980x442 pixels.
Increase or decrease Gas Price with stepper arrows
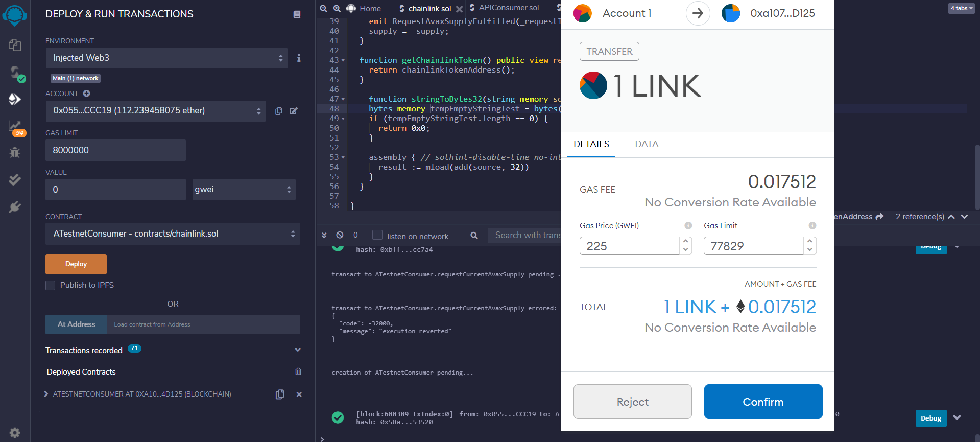686,246
